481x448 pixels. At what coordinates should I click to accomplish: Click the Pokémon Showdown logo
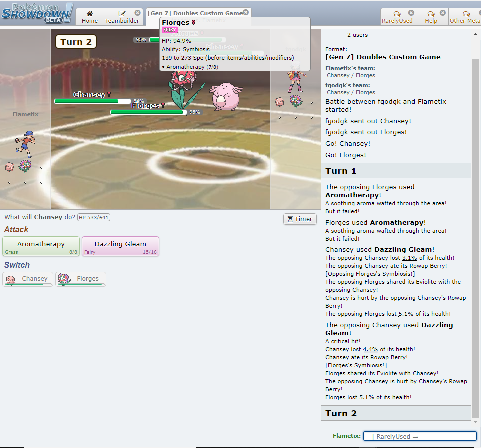coord(37,13)
